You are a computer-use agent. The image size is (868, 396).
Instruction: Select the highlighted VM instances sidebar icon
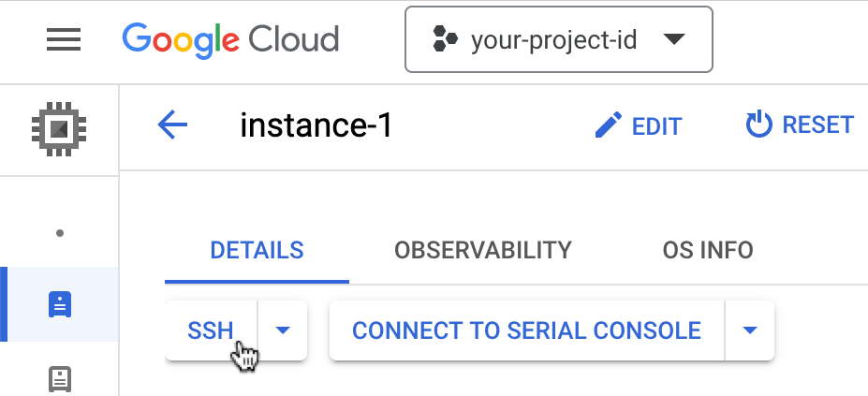pyautogui.click(x=59, y=304)
